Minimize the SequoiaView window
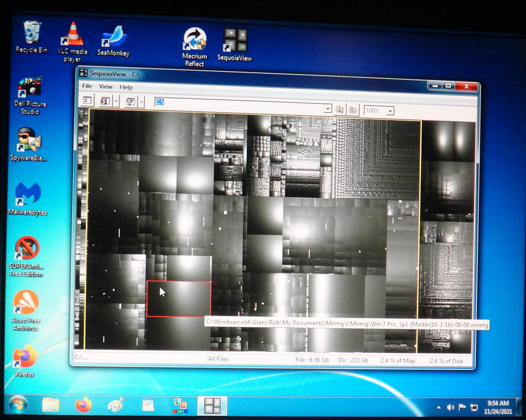The width and height of the screenshot is (526, 420). click(x=435, y=86)
